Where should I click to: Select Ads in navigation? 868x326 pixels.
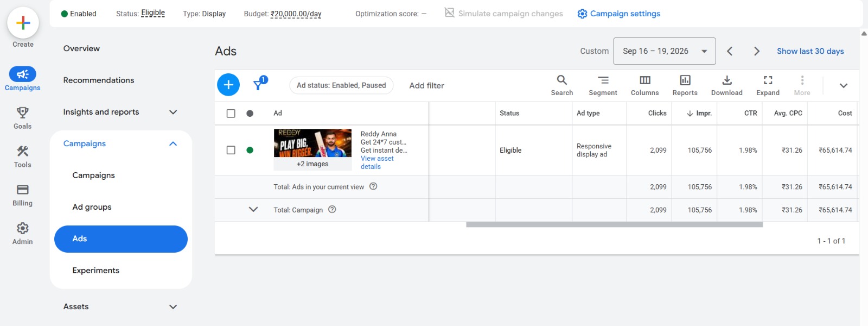[121, 239]
